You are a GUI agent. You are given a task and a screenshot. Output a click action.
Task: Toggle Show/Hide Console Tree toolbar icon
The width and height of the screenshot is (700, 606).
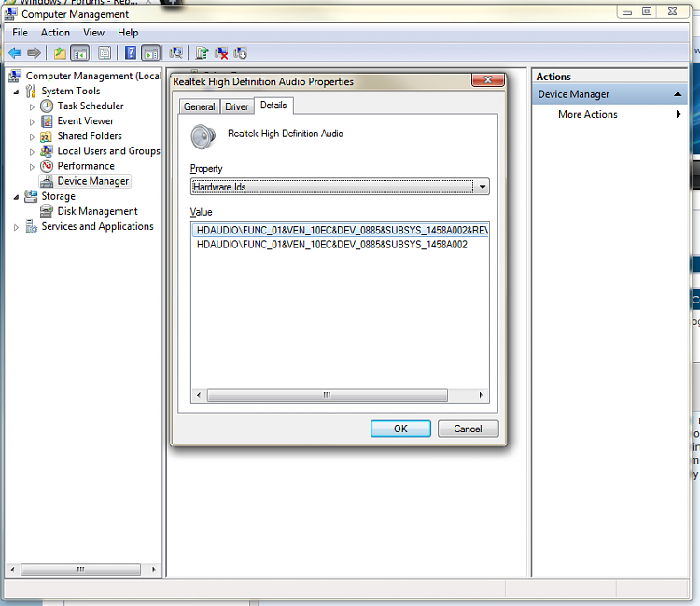click(x=80, y=53)
